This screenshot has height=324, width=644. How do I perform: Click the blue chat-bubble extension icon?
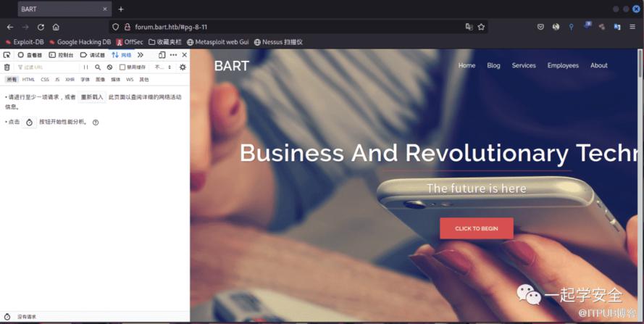pyautogui.click(x=587, y=26)
